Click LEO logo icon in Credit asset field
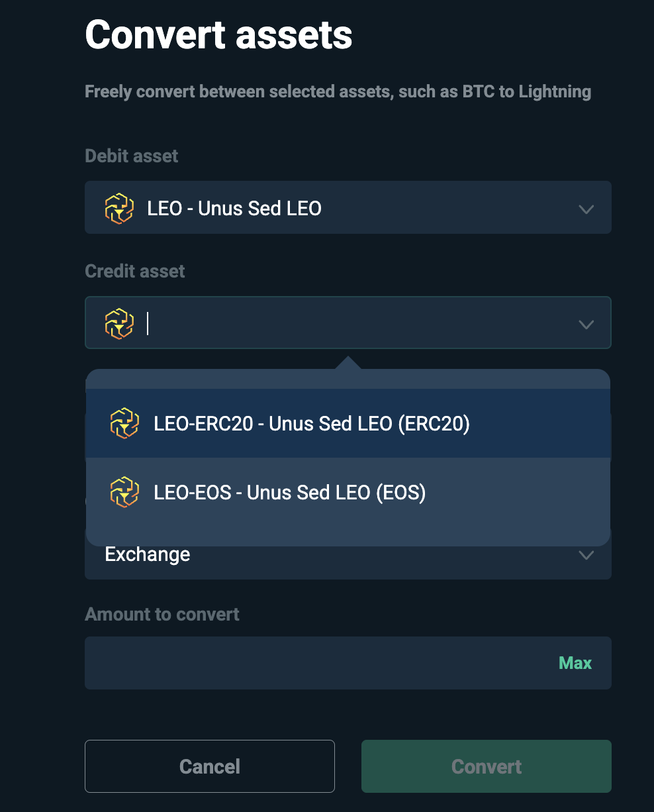The image size is (654, 812). pyautogui.click(x=119, y=323)
